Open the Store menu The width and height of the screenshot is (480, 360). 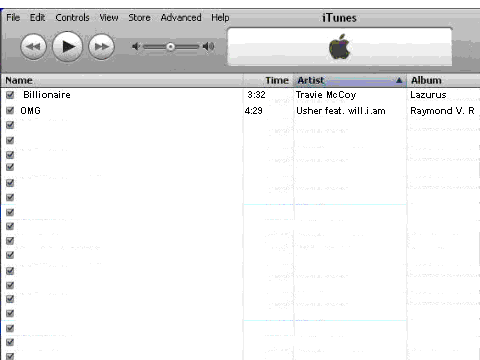(x=139, y=17)
